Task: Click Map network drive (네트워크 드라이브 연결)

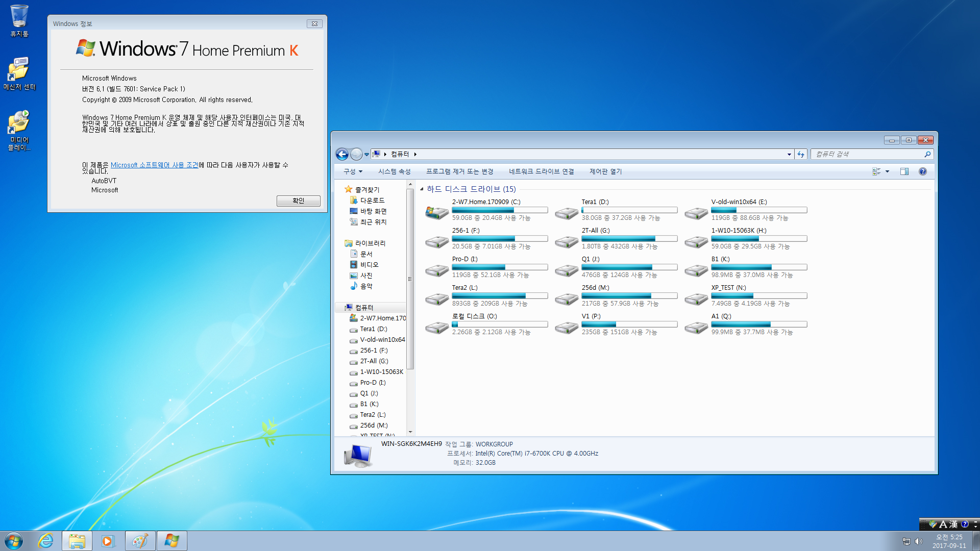Action: click(x=541, y=171)
